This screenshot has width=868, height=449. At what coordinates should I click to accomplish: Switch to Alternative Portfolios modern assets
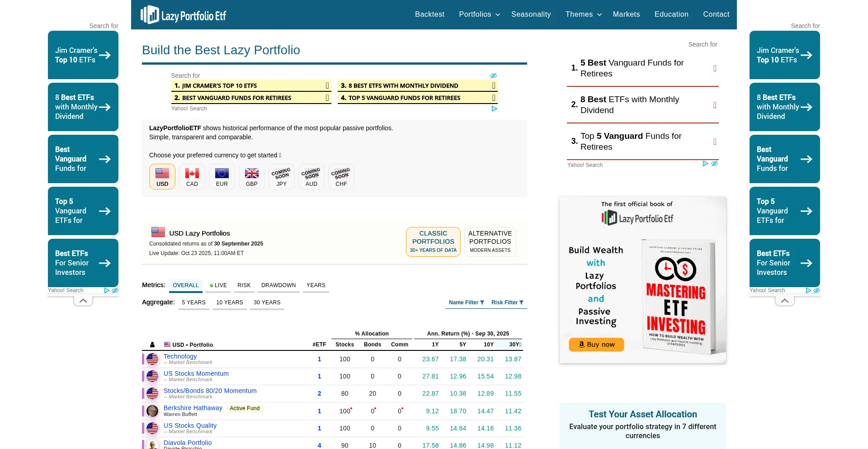click(490, 241)
